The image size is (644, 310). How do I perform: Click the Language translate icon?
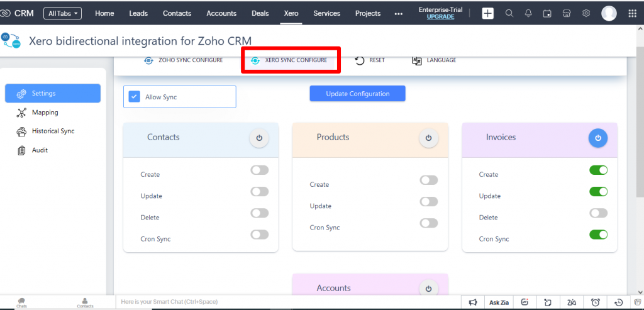coord(417,61)
